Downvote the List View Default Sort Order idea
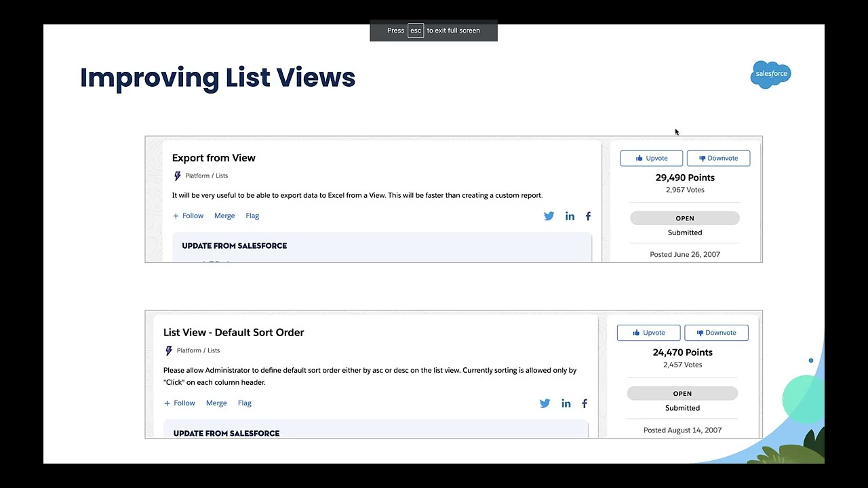 (716, 333)
